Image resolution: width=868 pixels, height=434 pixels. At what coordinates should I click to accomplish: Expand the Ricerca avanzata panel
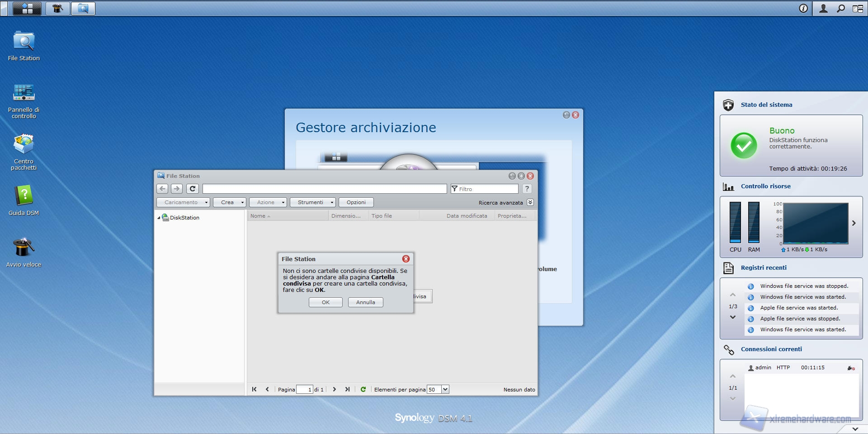click(x=530, y=202)
